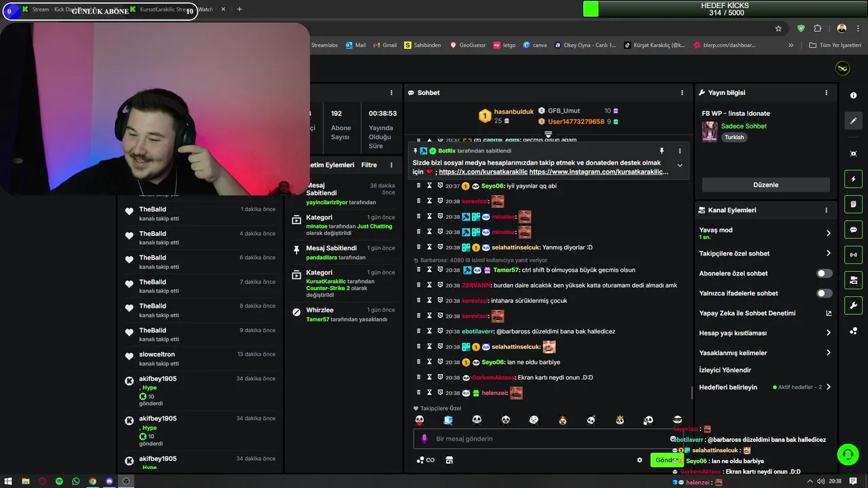Open browser extensions puzzle icon
Viewport: 868px width, 488px height.
817,28
